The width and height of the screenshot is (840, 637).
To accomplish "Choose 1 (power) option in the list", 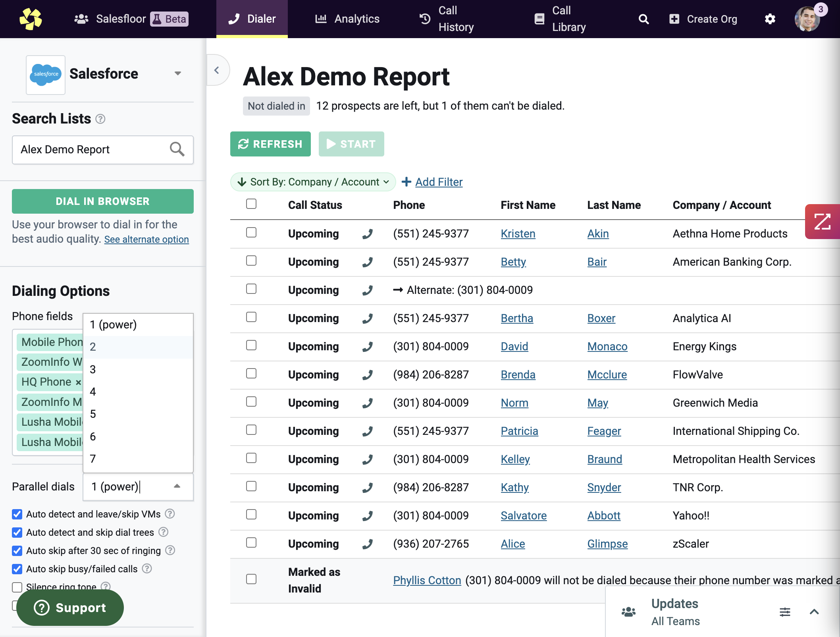I will 138,325.
